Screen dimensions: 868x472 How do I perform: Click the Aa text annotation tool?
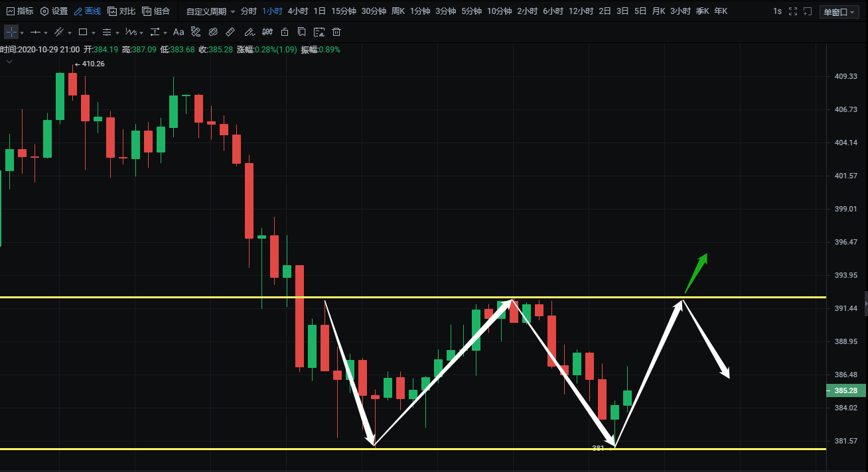click(x=179, y=32)
